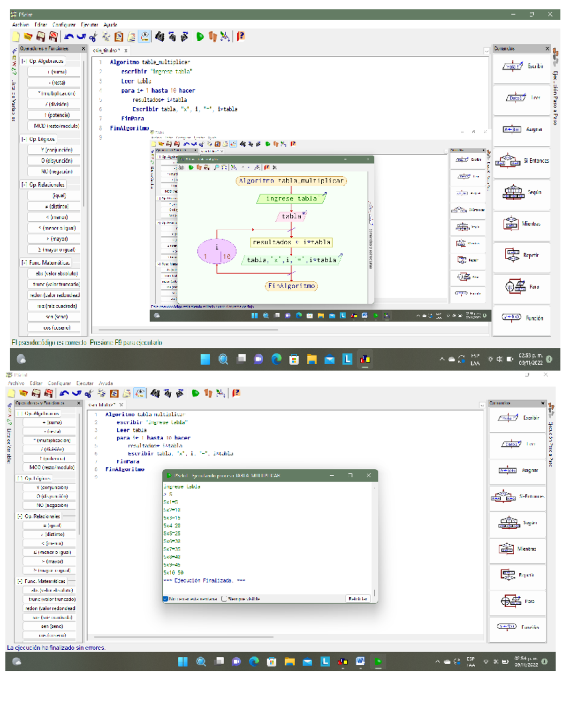Click the Edge icon in the bottom taskbar
This screenshot has width=563, height=728.
(x=254, y=661)
